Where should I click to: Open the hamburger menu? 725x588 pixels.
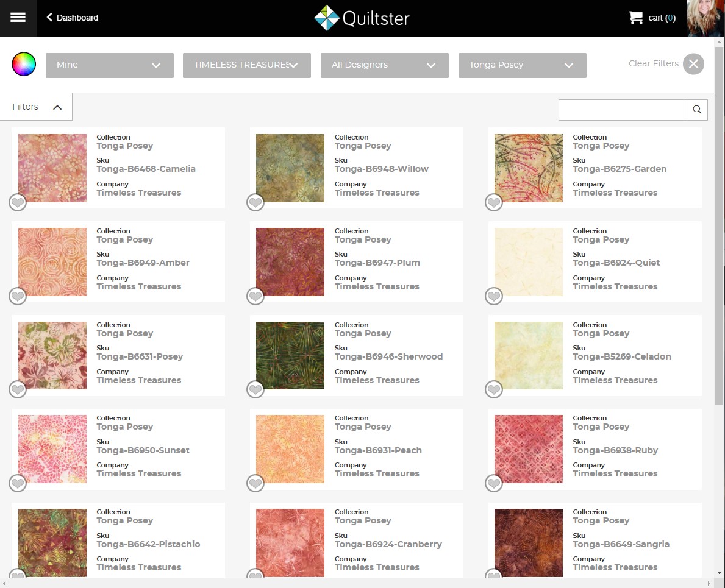point(18,18)
